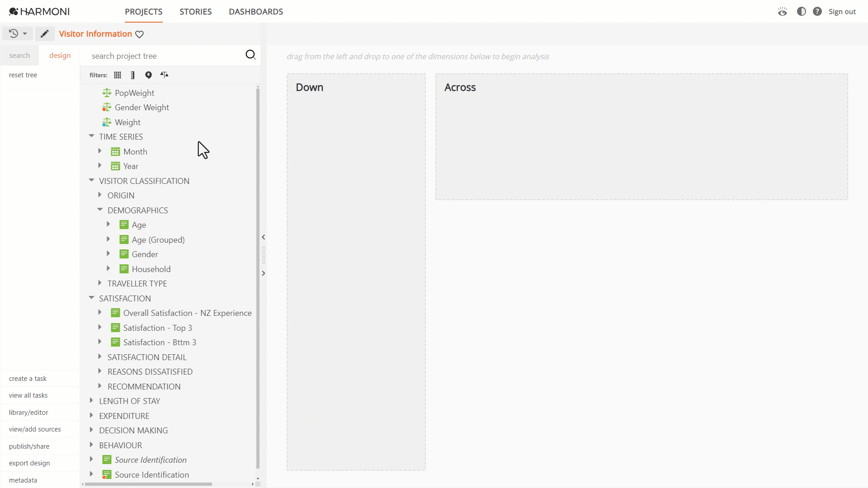This screenshot has width=868, height=488.
Task: Expand the Month node
Action: click(x=100, y=151)
